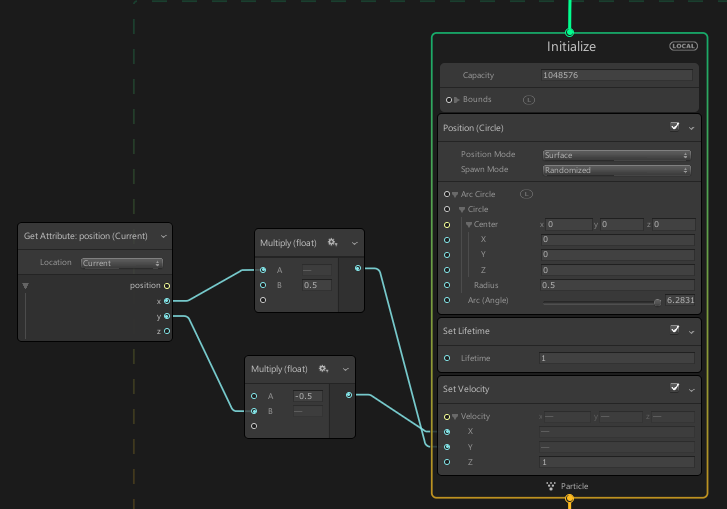Click the Arc Circle local space L icon
This screenshot has height=509, width=727.
pos(526,194)
